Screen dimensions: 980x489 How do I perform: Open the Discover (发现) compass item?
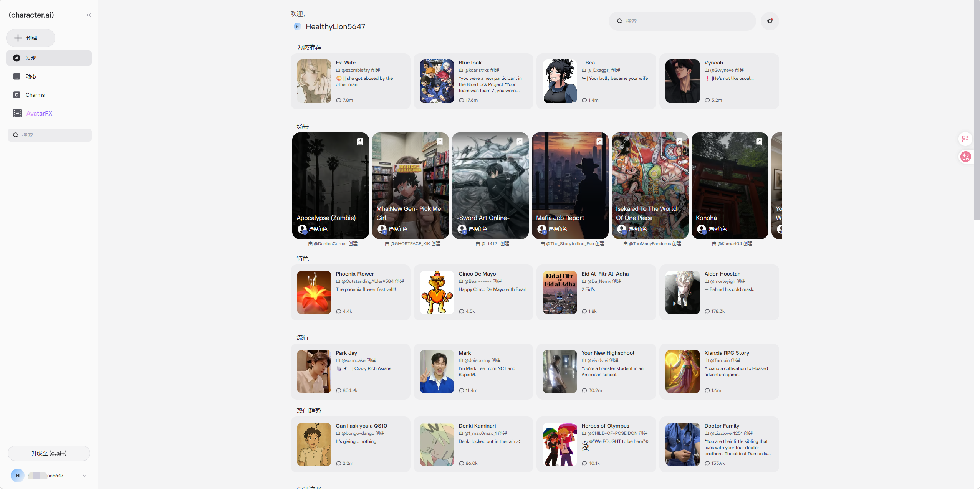[49, 58]
